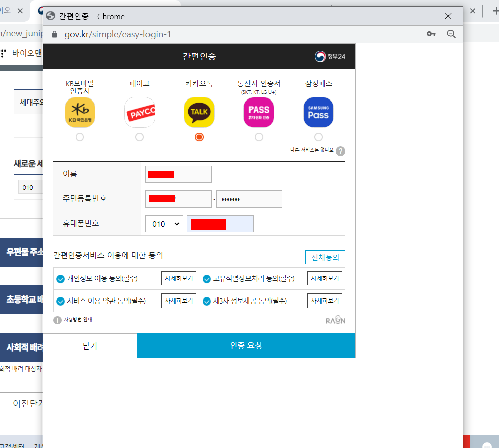This screenshot has width=499, height=448.
Task: Click the 전체동의 button
Action: (325, 257)
